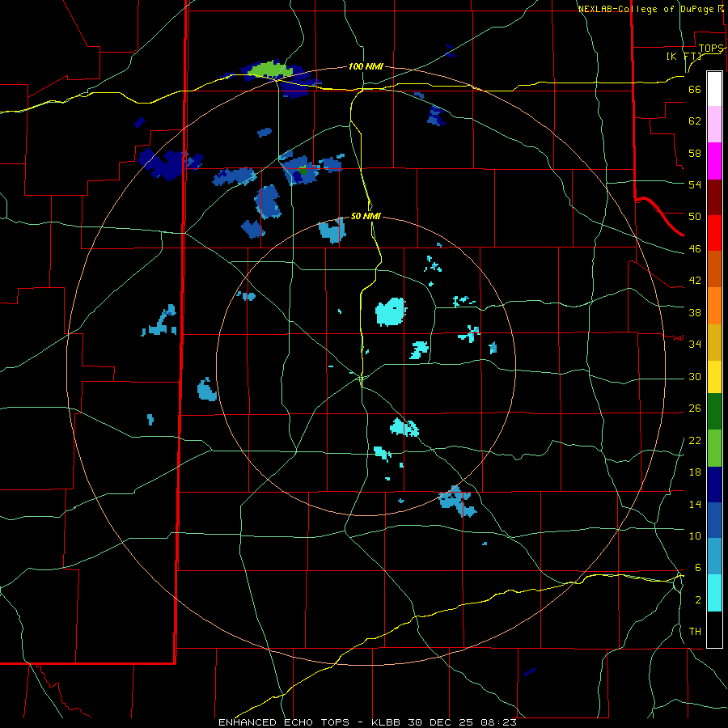Image resolution: width=728 pixels, height=728 pixels.
Task: Click the "22" legend value
Action: [695, 440]
